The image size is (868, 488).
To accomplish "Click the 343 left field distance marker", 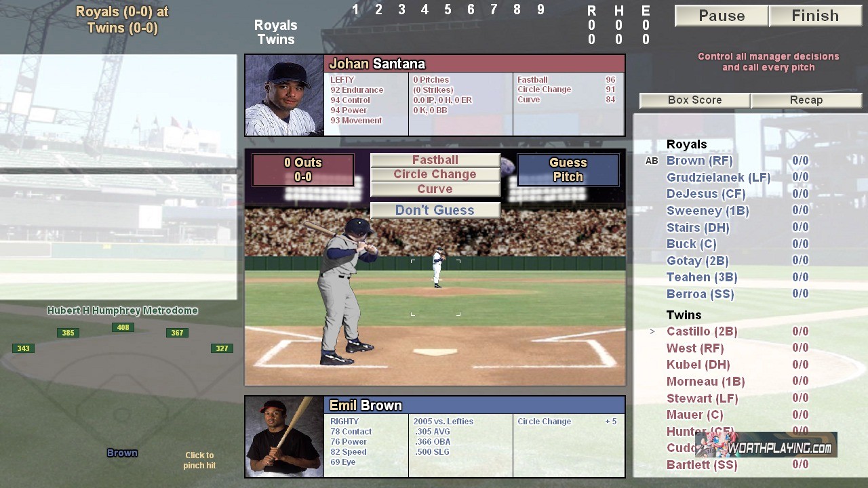I will [23, 348].
